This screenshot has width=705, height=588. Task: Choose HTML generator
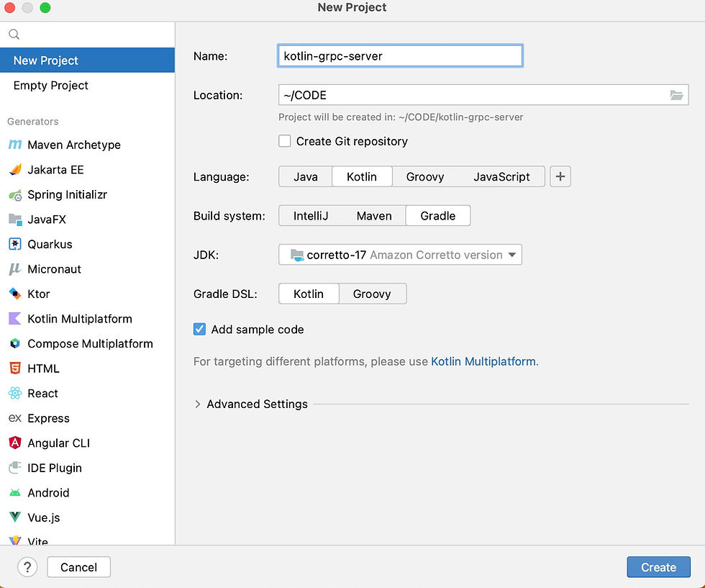tap(87, 368)
